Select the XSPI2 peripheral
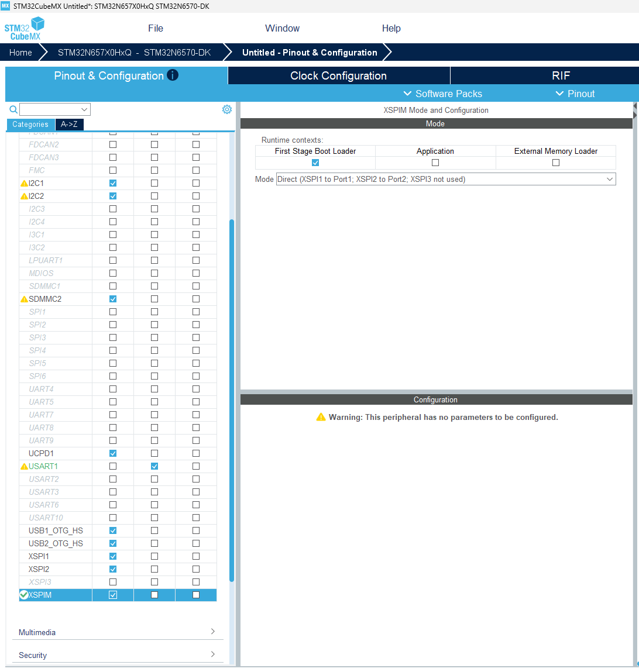Viewport: 639px width, 672px height. pos(39,568)
